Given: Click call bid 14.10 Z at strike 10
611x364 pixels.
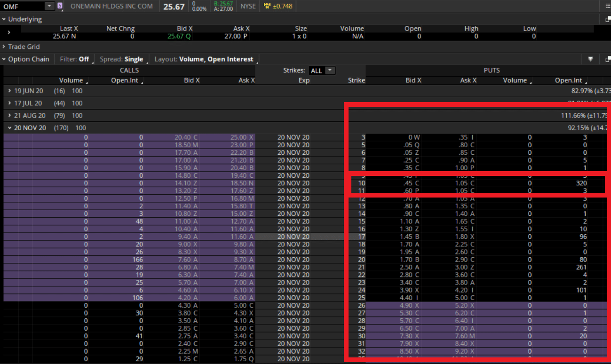Looking at the screenshot, I should tap(186, 183).
